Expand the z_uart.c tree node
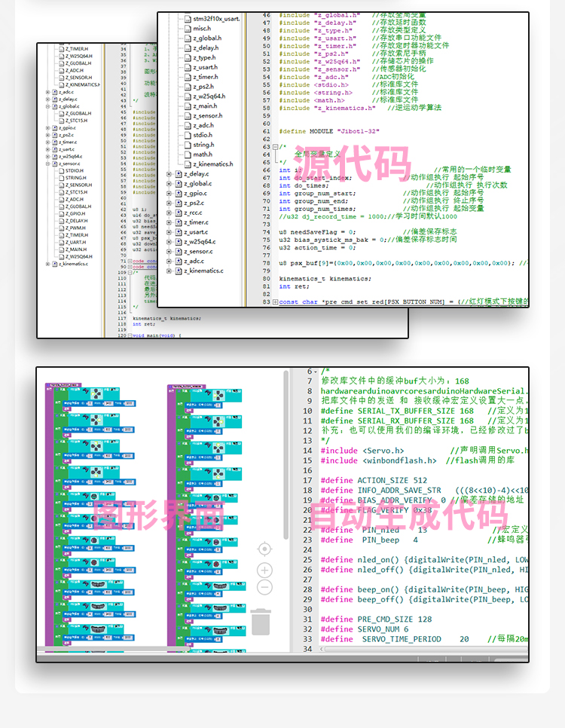Viewport: 565px width, 728px height. point(47,149)
